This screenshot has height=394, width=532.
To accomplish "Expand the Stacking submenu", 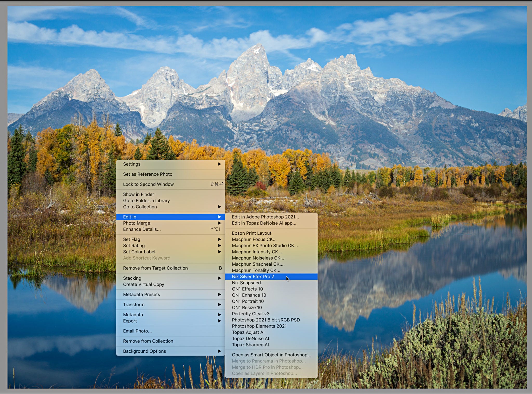I will tap(171, 278).
